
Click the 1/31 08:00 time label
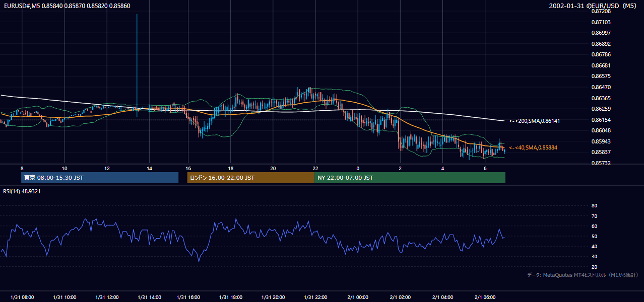click(22, 297)
